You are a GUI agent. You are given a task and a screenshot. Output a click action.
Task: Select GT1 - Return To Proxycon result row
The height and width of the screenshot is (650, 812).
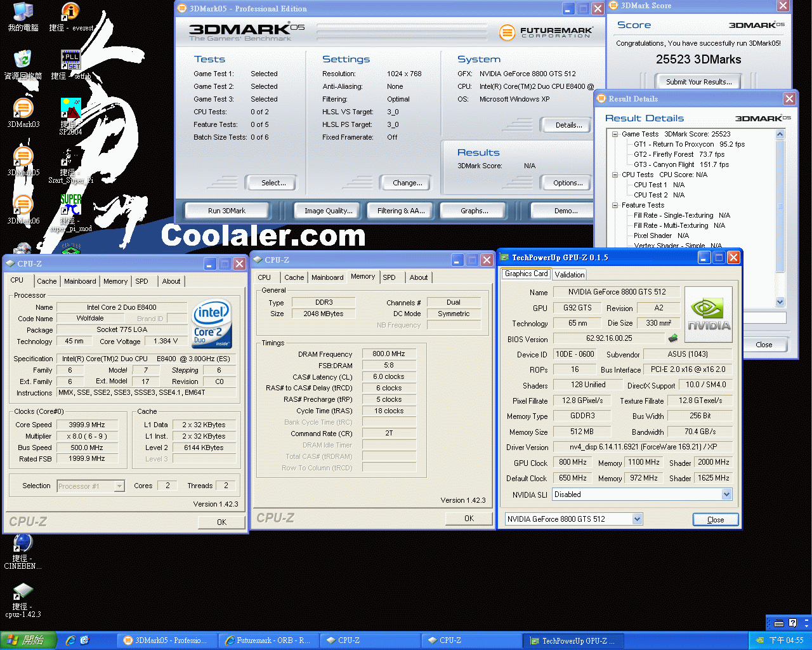click(x=689, y=144)
